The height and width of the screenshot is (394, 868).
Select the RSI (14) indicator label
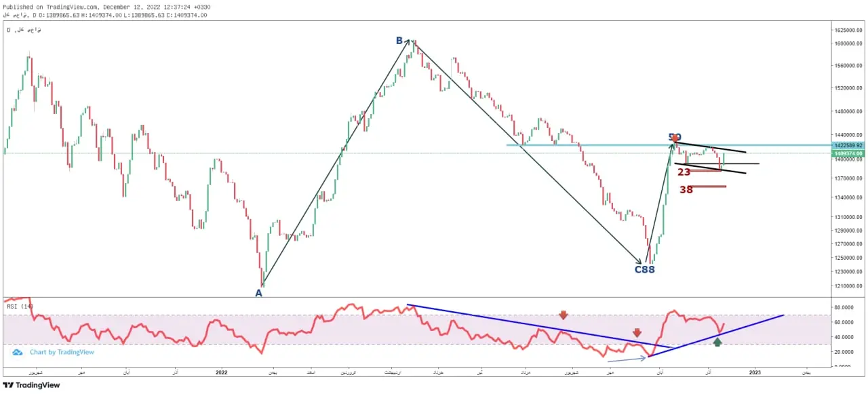pos(20,307)
